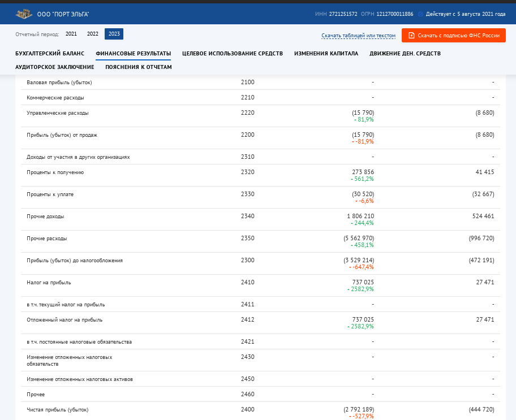Click в т.ч. текущий налог на прибыль
Screen dimensions: 516x420
[66, 305]
